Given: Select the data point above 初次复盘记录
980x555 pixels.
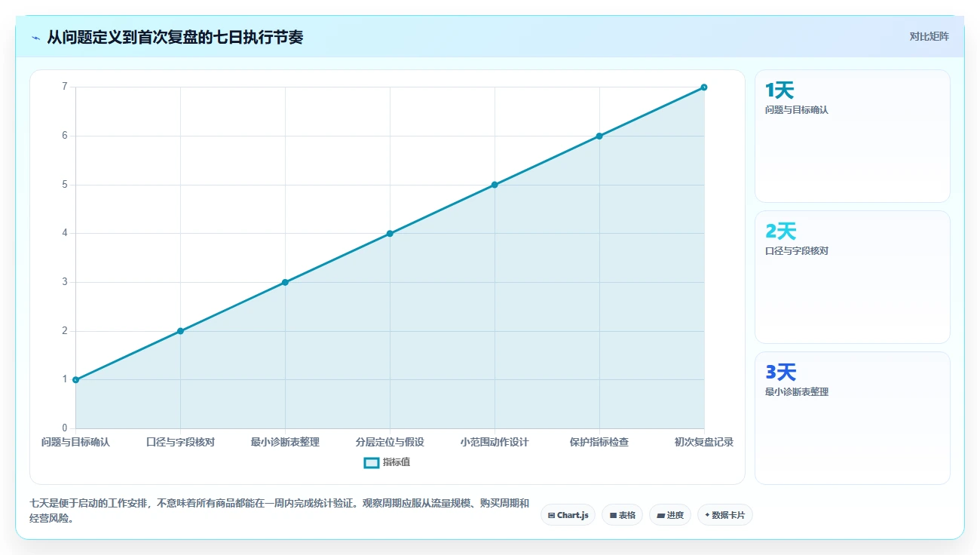Looking at the screenshot, I should coord(704,87).
